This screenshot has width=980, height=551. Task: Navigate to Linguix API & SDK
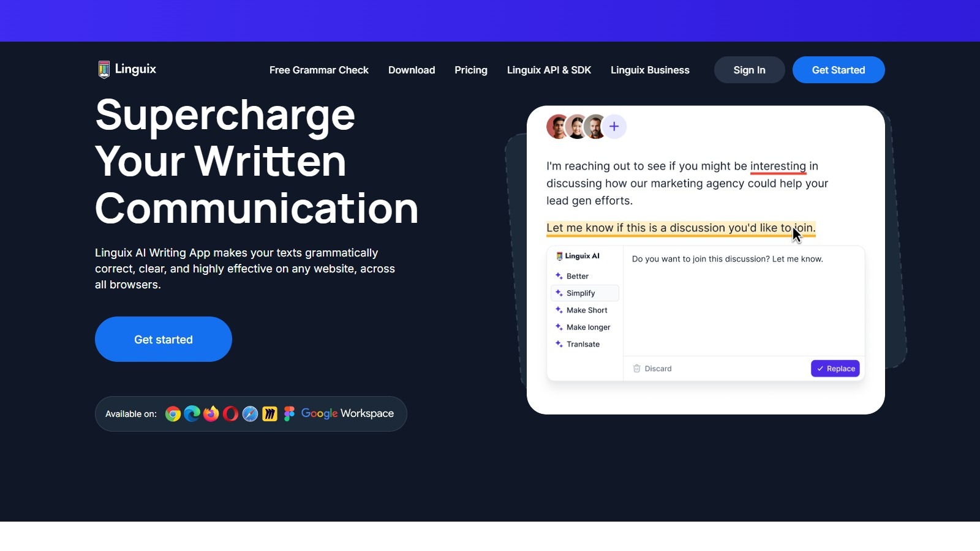pos(549,70)
